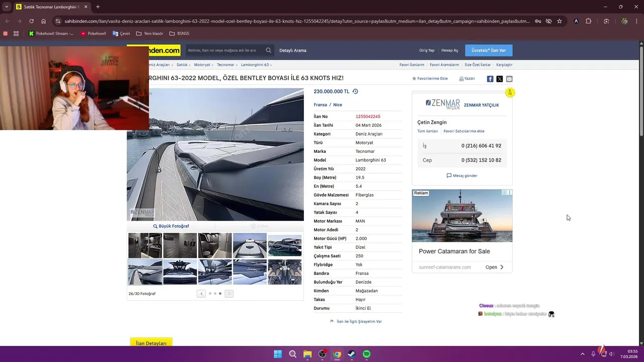The image size is (644, 362).
Task: Click the browser address bar URL
Action: (297, 21)
